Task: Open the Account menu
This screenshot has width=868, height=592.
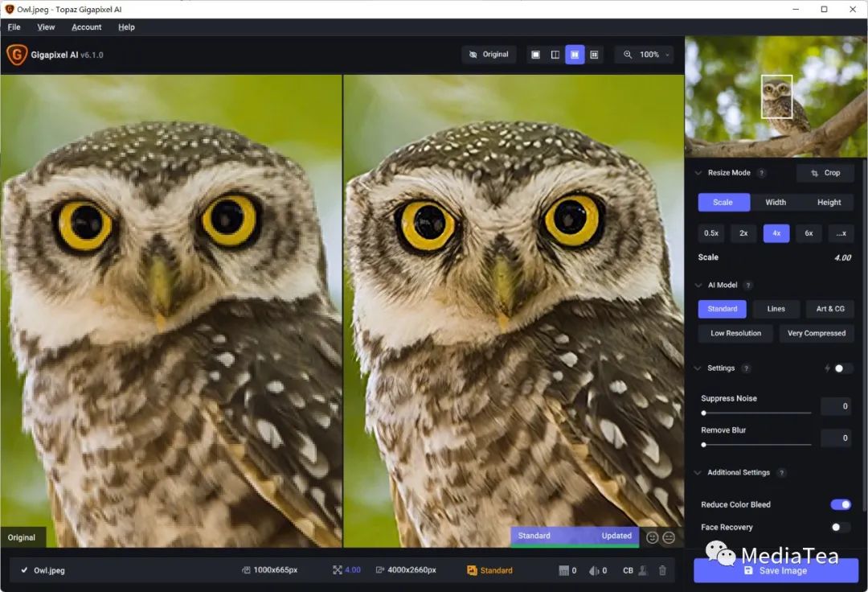Action: point(86,27)
